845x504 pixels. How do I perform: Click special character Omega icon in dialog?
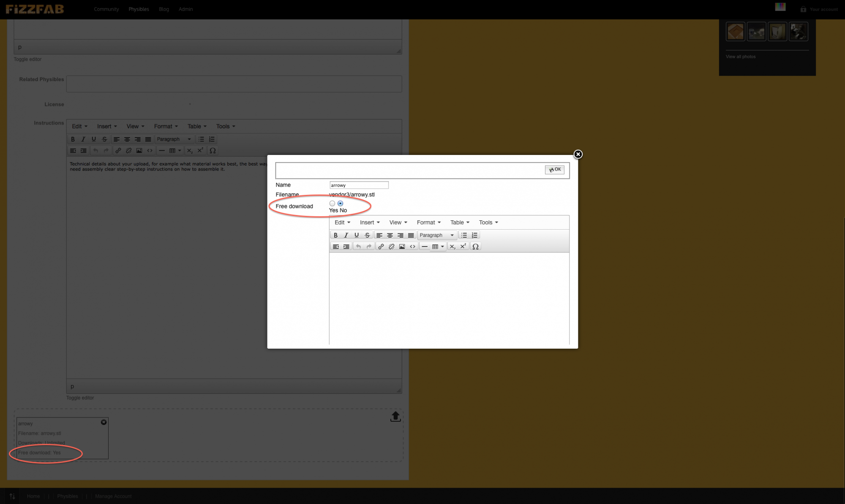[x=475, y=247]
